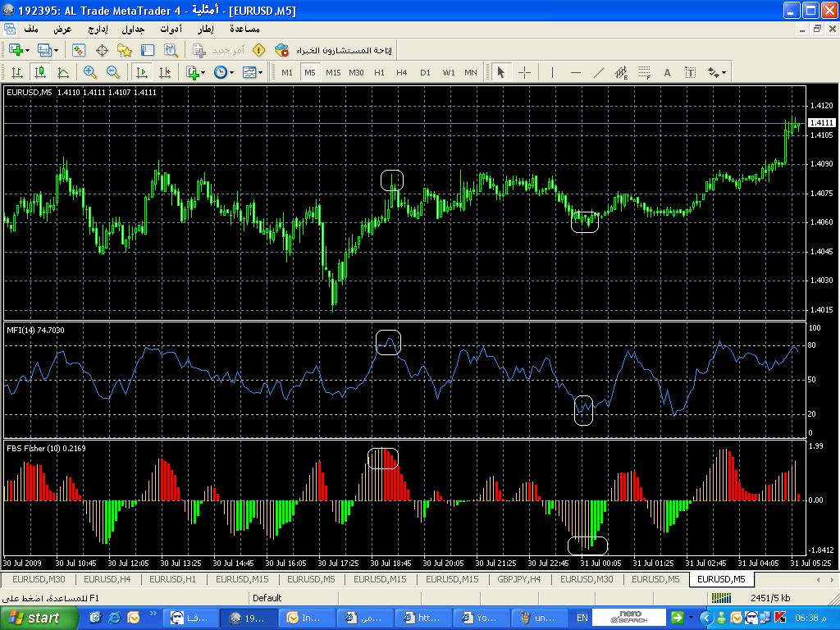Choose the text label tool (A)
840x630 pixels.
tap(667, 72)
